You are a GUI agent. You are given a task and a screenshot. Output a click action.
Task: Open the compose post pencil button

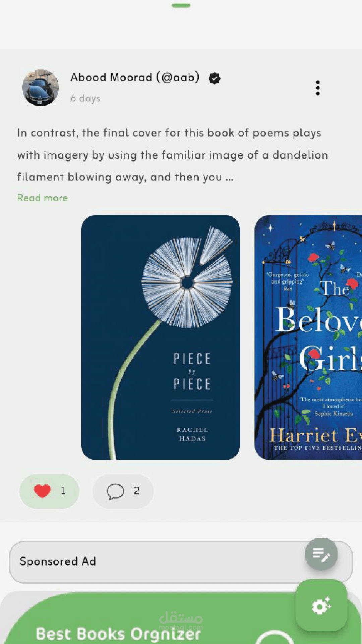(x=321, y=554)
